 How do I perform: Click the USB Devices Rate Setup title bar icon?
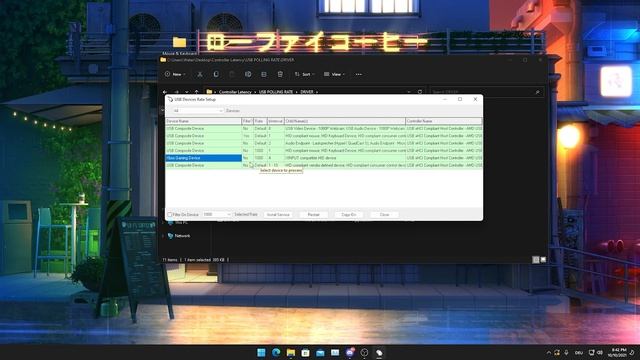tap(170, 99)
